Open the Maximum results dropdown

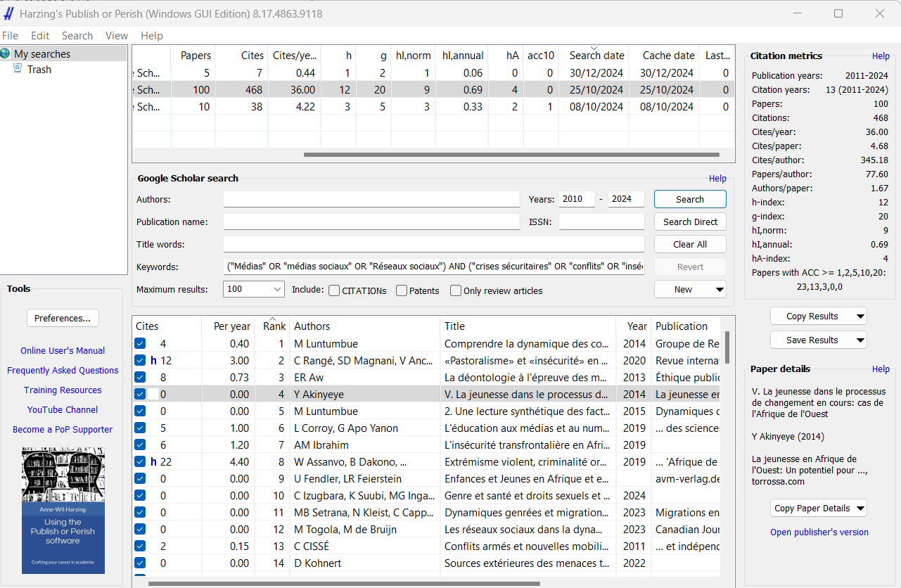pos(276,289)
